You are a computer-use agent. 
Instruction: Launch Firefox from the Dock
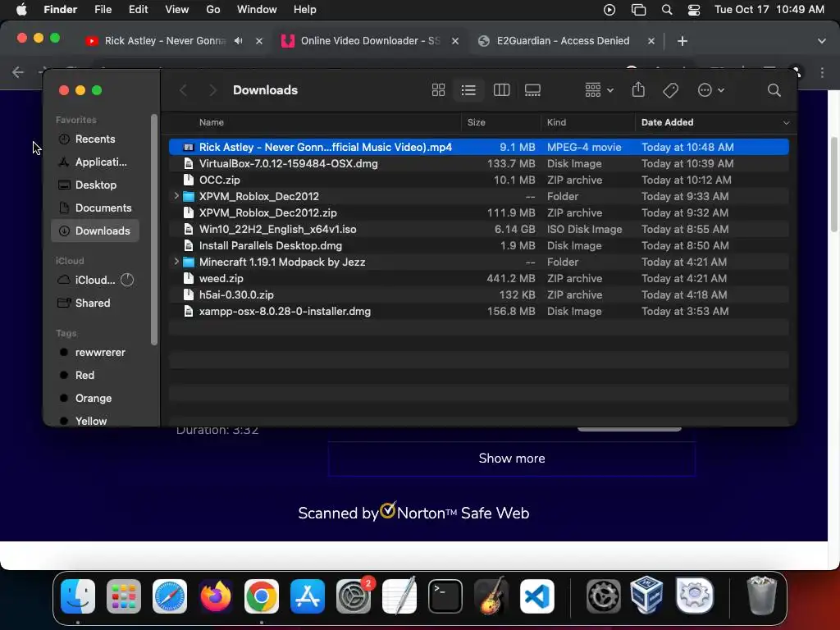pyautogui.click(x=216, y=596)
